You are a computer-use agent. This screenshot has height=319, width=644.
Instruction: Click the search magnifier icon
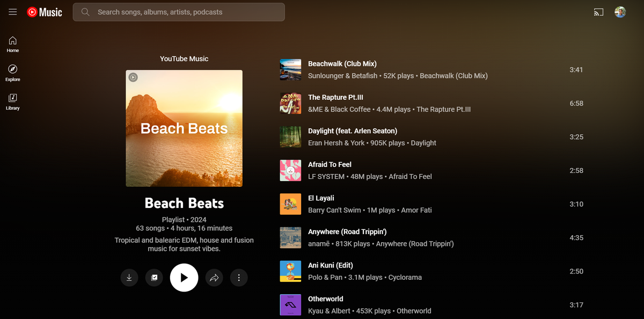point(85,12)
